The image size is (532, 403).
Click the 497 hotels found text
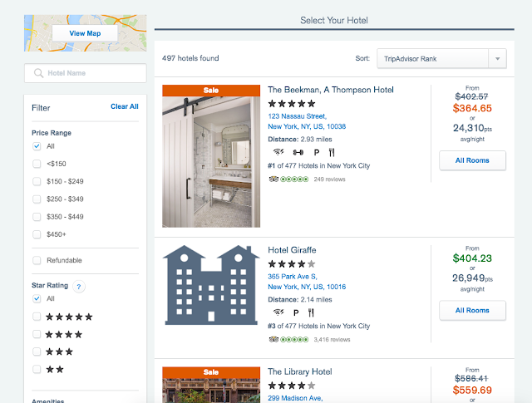click(x=190, y=58)
